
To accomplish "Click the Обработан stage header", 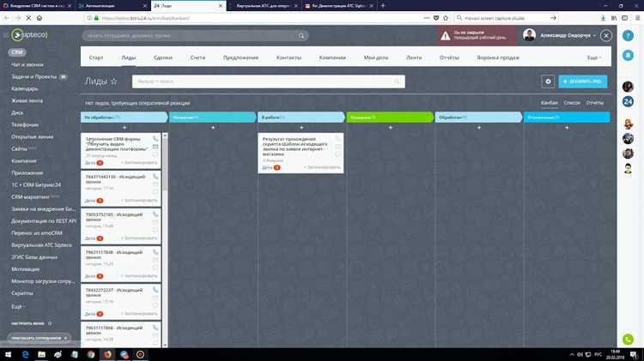I will (x=479, y=117).
